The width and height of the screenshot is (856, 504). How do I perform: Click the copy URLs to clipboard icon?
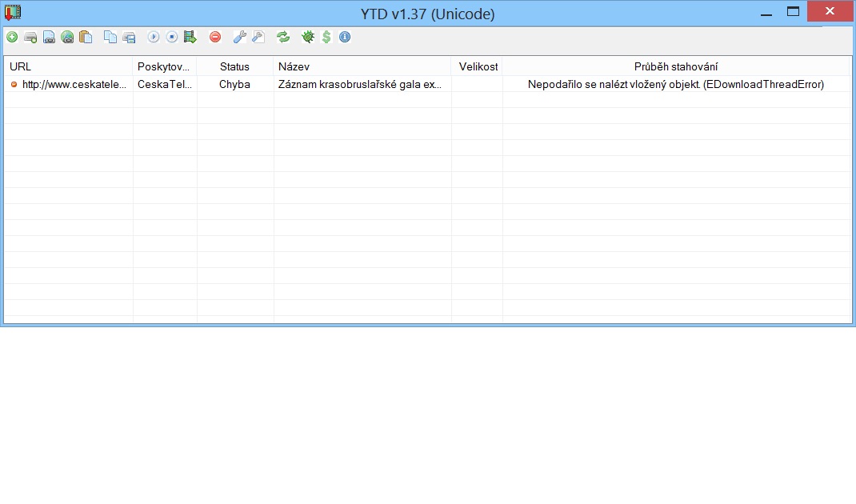click(110, 37)
